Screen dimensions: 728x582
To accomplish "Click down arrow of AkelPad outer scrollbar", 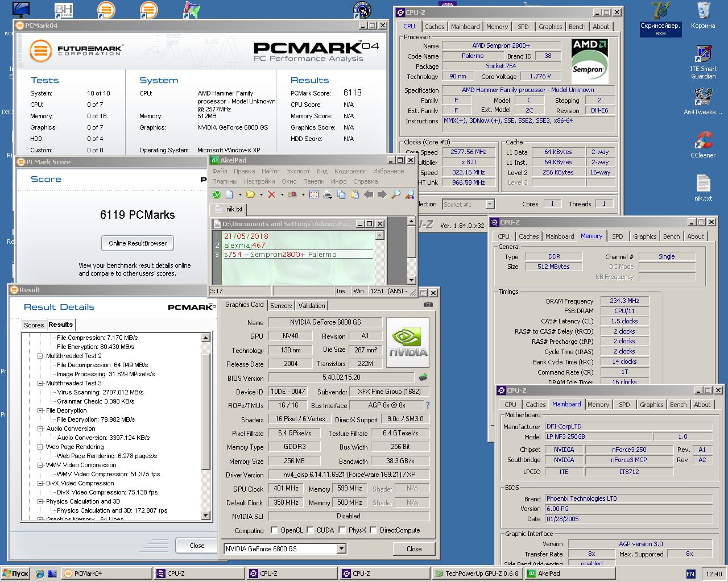I will click(412, 280).
